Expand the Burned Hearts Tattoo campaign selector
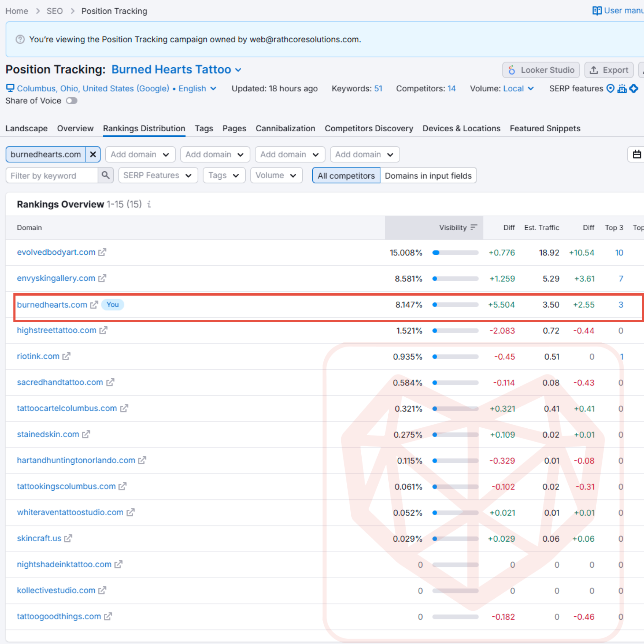Screen dimensions: 644x644 238,70
